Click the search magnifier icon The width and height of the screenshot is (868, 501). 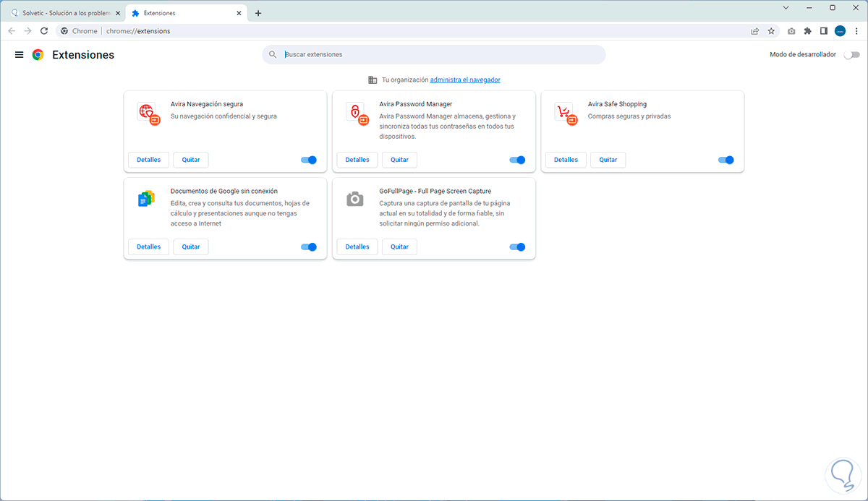pos(273,55)
